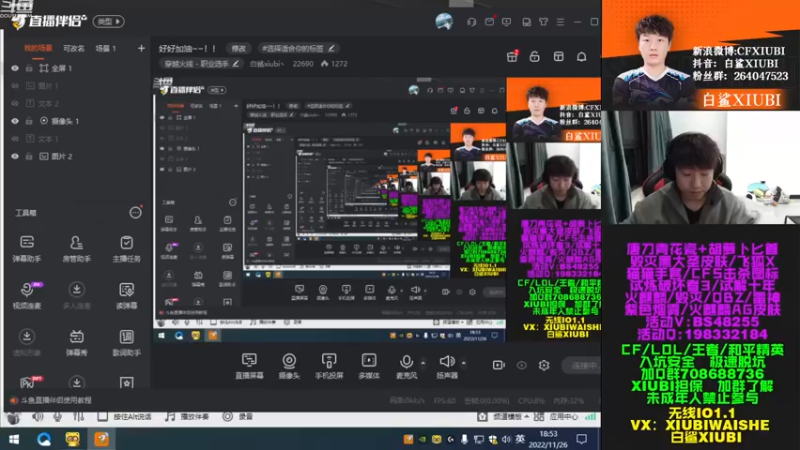The width and height of the screenshot is (800, 450).
Task: Select the 摄像头 1 source row
Action: [78, 121]
